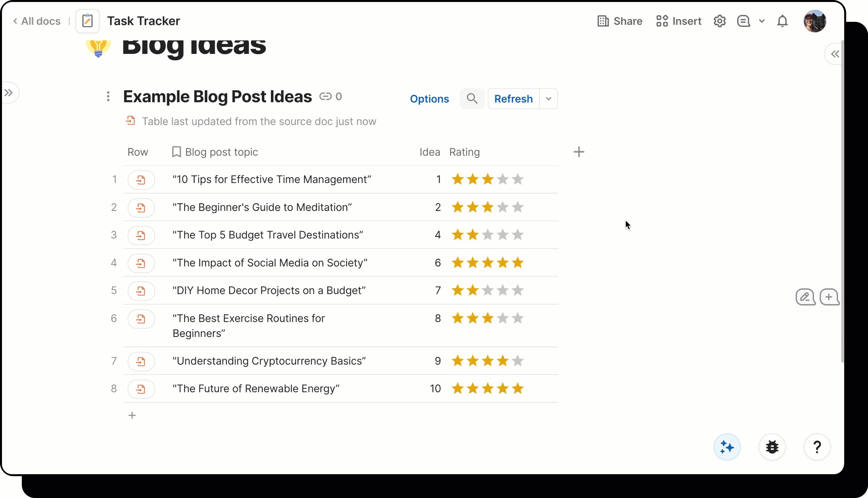This screenshot has height=498, width=868.
Task: Click the bug report icon
Action: tap(772, 447)
